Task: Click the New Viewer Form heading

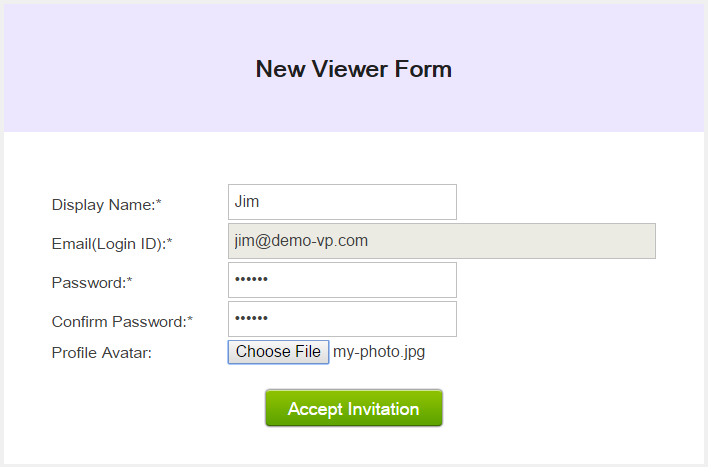Action: coord(353,69)
